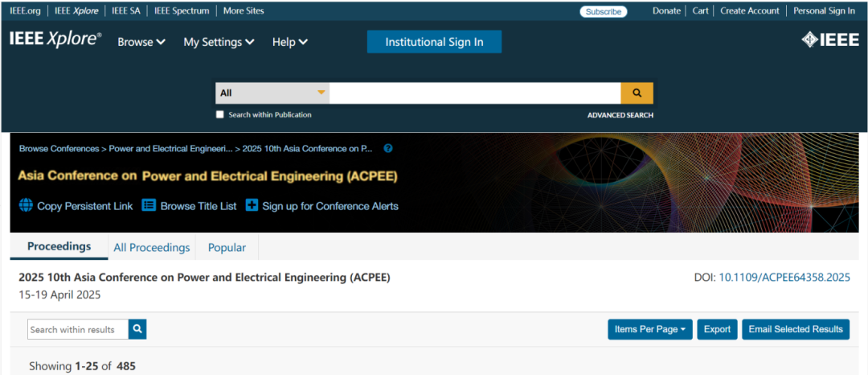Click the Export button

[717, 329]
